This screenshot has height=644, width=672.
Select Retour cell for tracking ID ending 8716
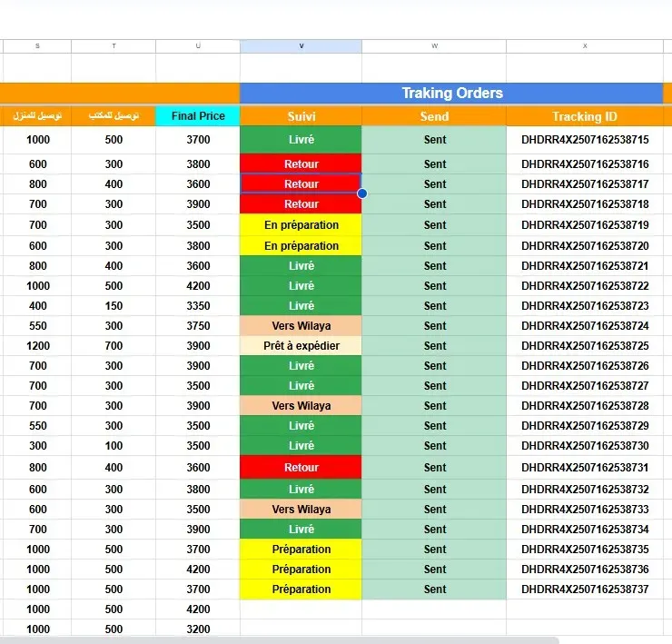tap(301, 164)
